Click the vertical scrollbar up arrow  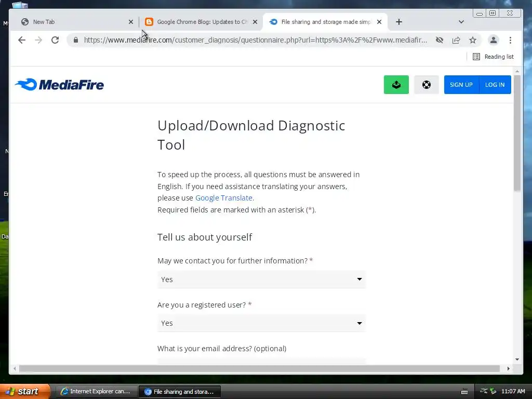click(x=517, y=71)
